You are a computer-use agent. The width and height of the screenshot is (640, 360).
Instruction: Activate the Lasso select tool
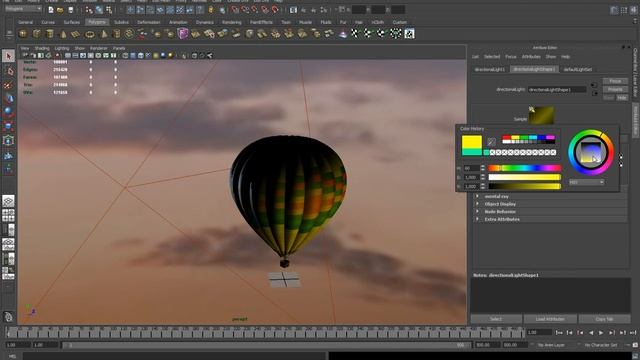8,71
